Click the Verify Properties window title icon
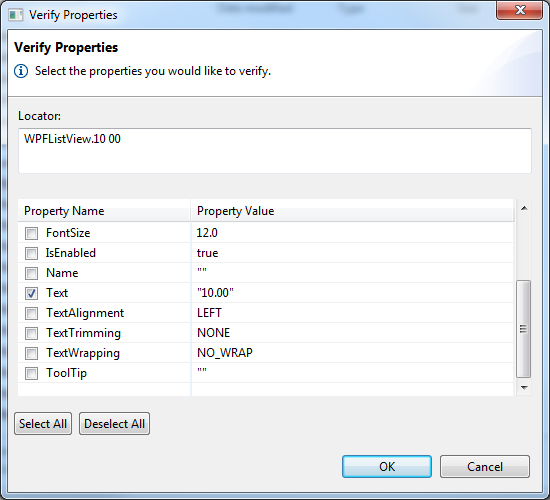The width and height of the screenshot is (550, 500). tap(15, 15)
